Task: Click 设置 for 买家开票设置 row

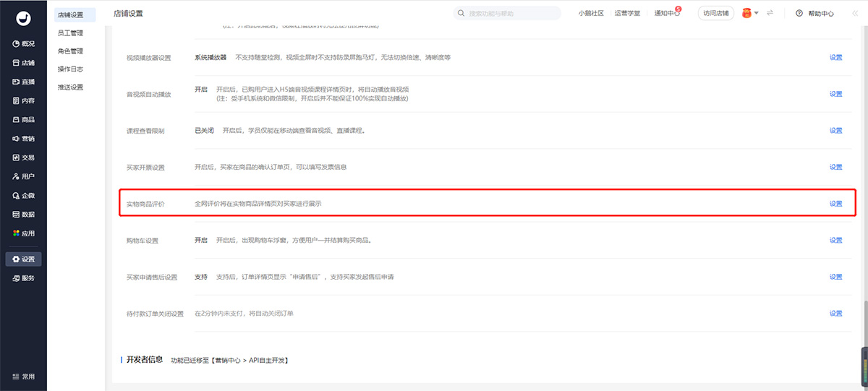Action: [836, 167]
